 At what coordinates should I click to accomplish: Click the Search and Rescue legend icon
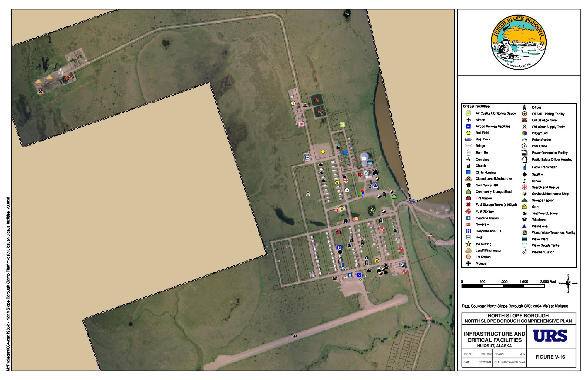[x=524, y=187]
